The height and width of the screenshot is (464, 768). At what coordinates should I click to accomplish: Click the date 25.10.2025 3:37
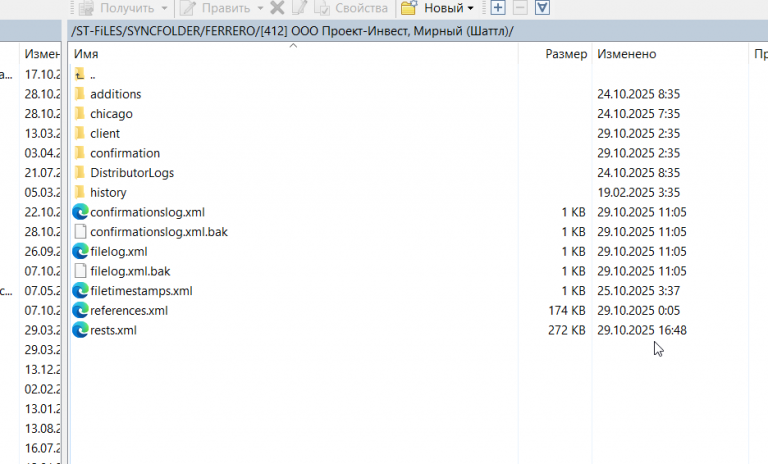638,291
